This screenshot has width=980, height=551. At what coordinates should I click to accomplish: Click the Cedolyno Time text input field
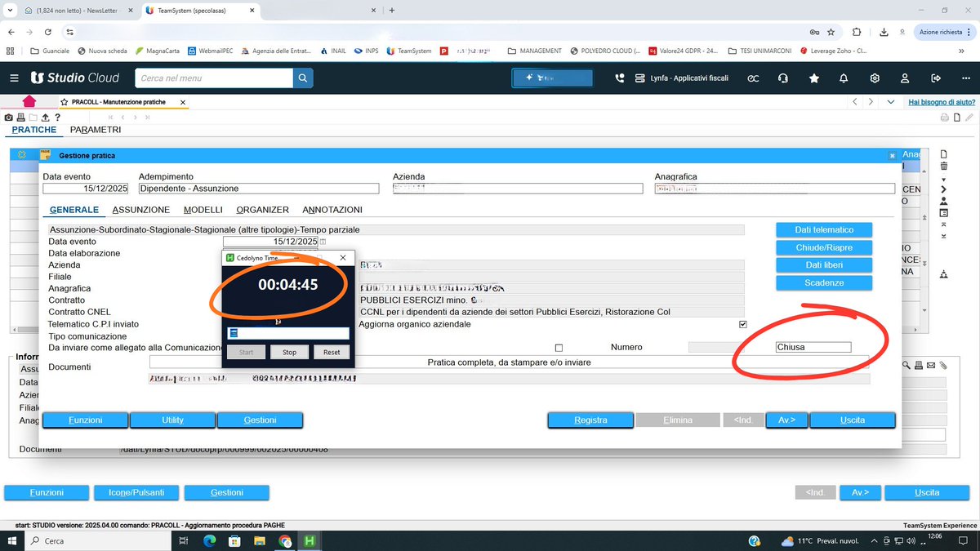pyautogui.click(x=288, y=333)
